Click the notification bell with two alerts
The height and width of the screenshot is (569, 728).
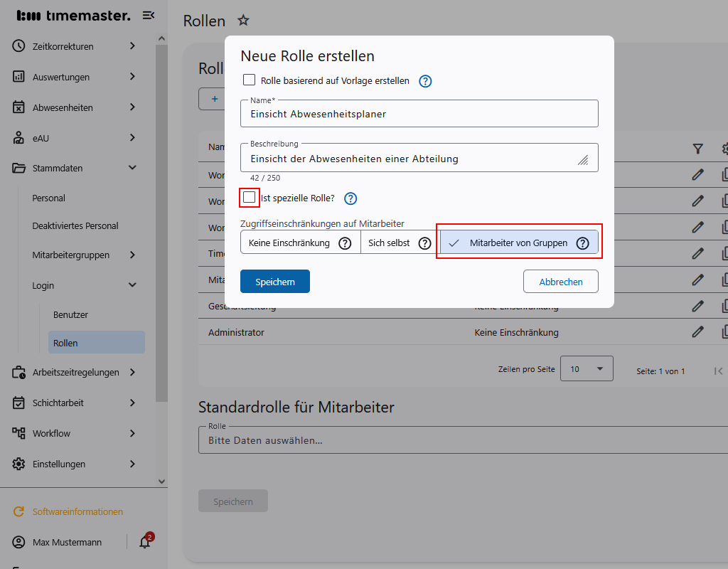145,542
